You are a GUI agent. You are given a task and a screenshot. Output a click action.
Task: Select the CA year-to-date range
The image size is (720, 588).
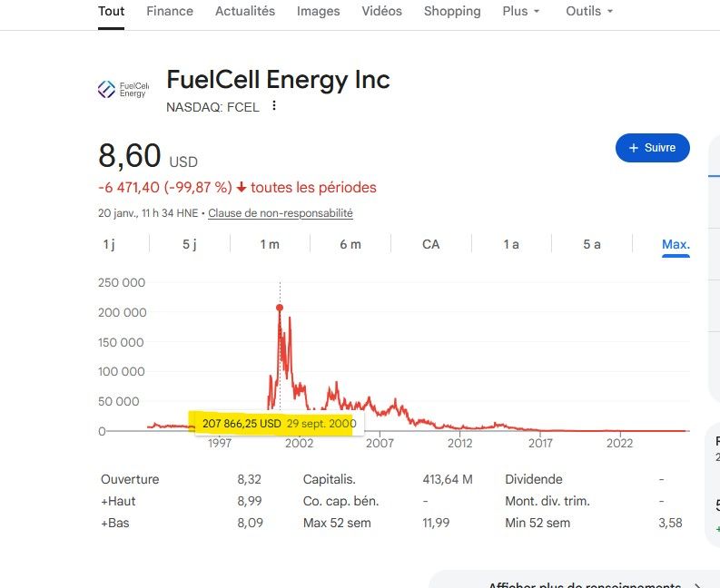pos(431,244)
